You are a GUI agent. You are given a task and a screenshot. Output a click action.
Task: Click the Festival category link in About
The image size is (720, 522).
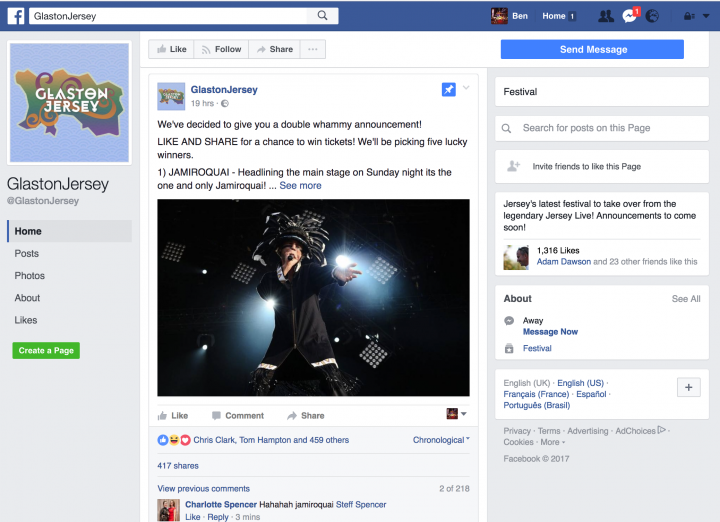coord(537,348)
